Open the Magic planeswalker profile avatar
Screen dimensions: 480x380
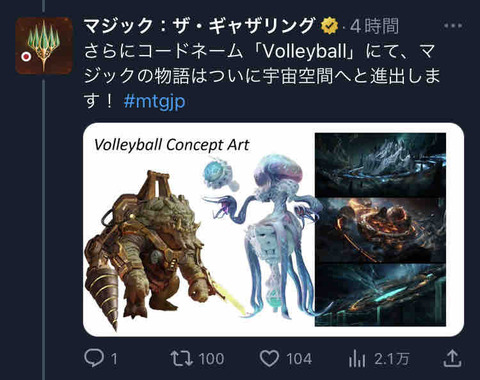point(44,46)
